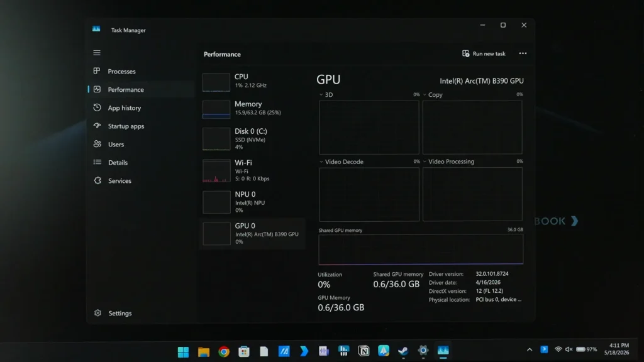This screenshot has width=644, height=362.
Task: Select the GPU 0 entry
Action: coord(253,234)
